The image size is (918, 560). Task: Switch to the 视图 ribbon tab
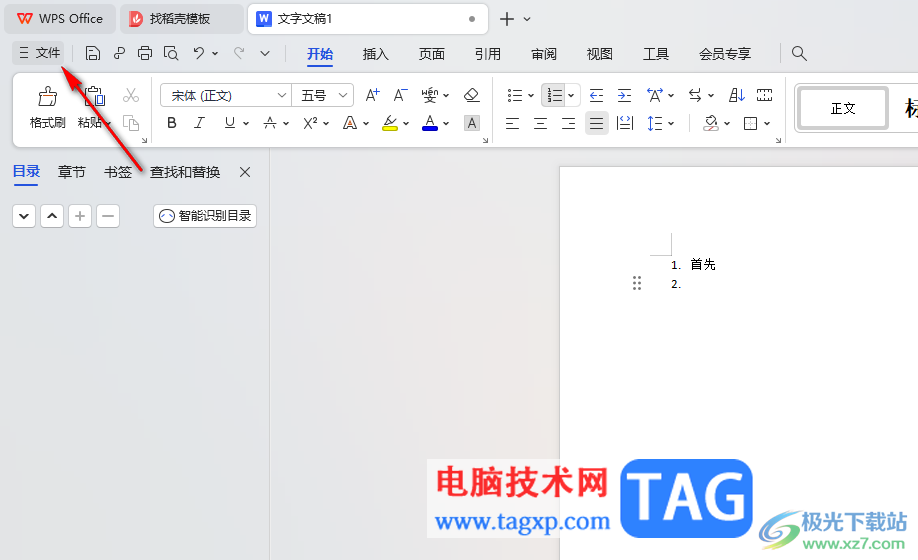click(600, 54)
